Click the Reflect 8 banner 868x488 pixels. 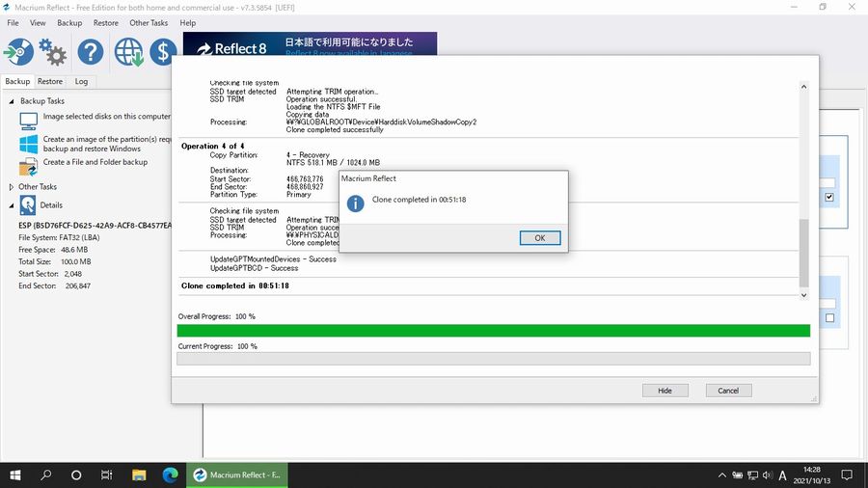310,43
